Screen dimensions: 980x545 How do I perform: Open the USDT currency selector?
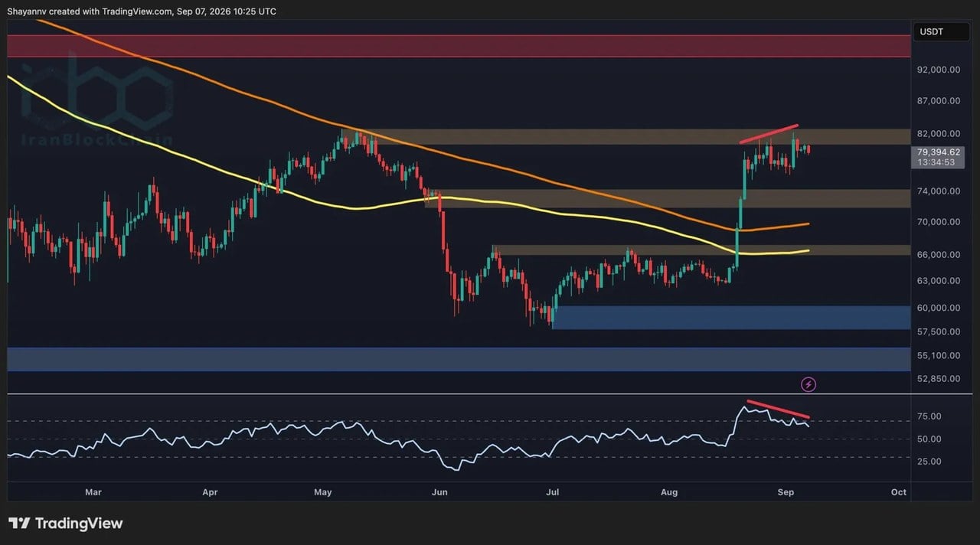pyautogui.click(x=931, y=31)
